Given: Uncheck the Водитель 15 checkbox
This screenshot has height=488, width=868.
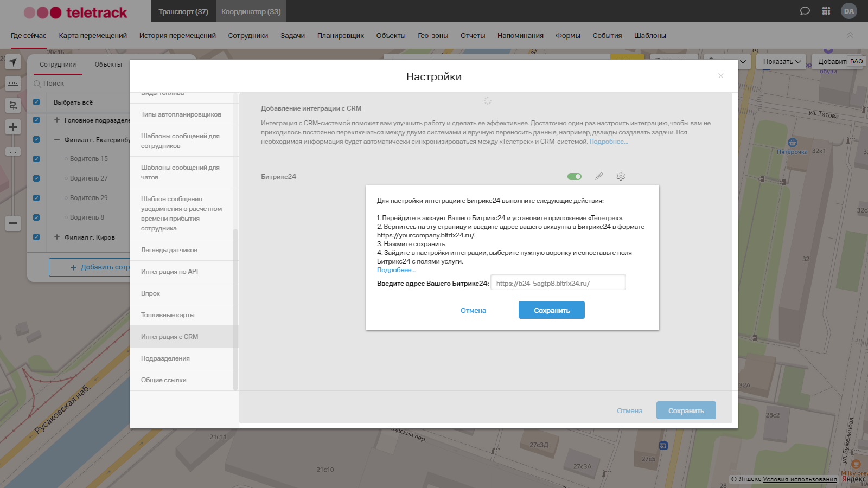Looking at the screenshot, I should click(36, 159).
